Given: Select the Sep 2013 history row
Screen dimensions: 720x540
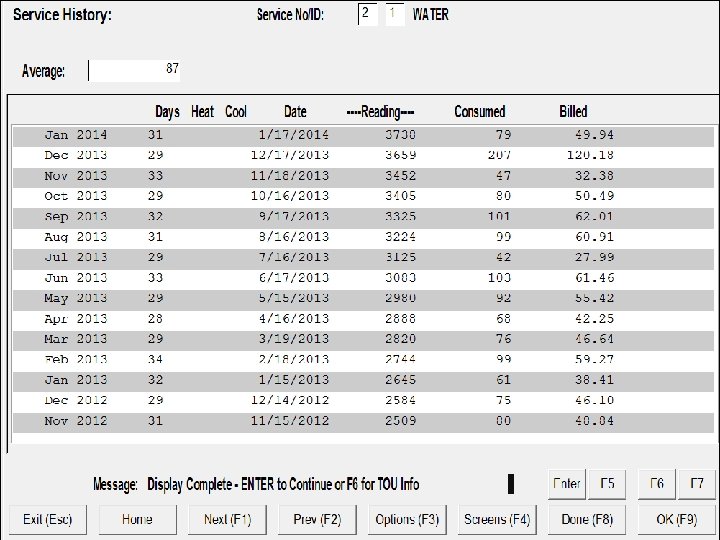Looking at the screenshot, I should pyautogui.click(x=363, y=217).
